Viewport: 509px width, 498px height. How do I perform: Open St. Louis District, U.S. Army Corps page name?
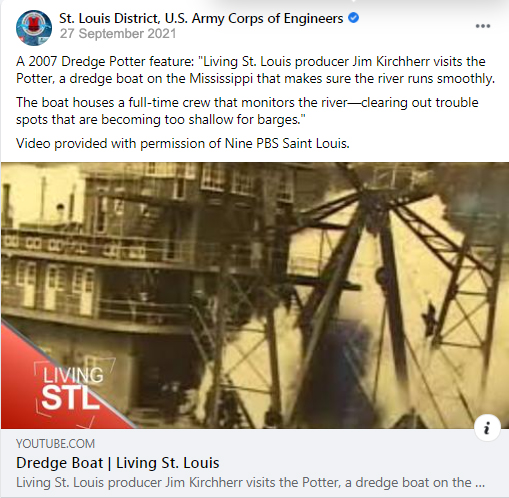[201, 18]
